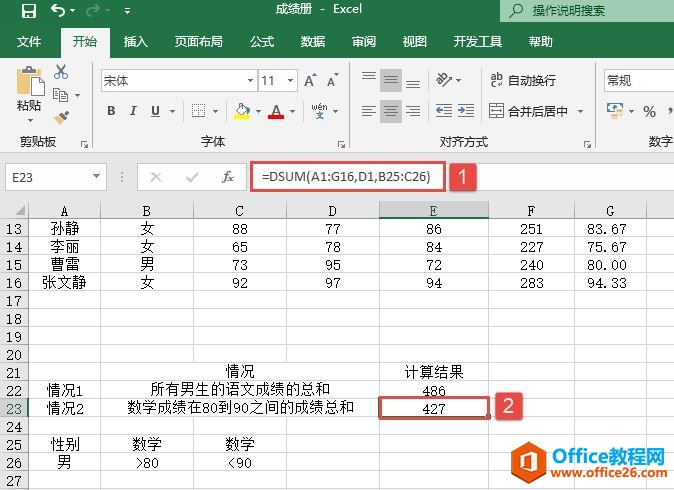Viewport: 674px width, 490px height.
Task: Switch to the 公式 ribbon tab
Action: [x=262, y=42]
